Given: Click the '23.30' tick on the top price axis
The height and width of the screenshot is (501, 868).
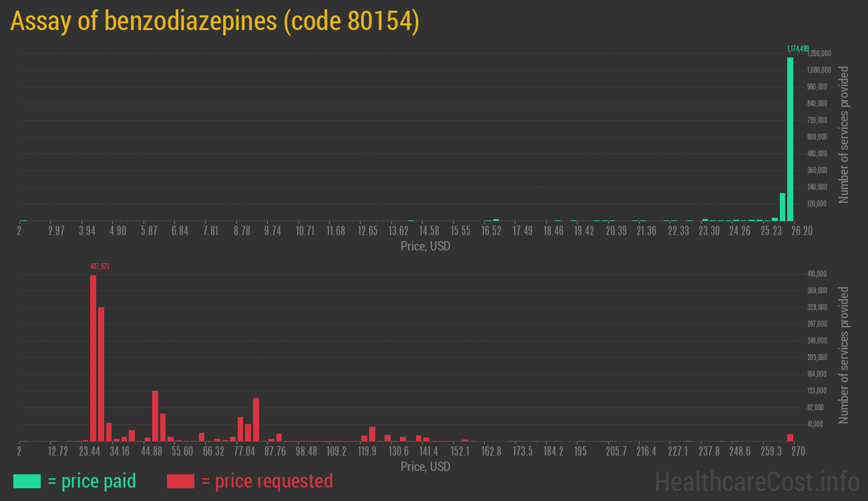Looking at the screenshot, I should point(709,231).
